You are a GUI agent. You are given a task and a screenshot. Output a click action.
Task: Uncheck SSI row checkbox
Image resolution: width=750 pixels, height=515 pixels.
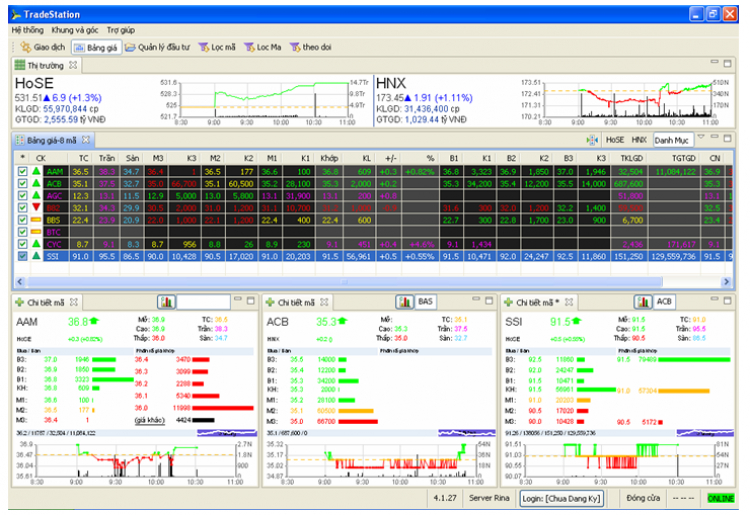[22, 256]
